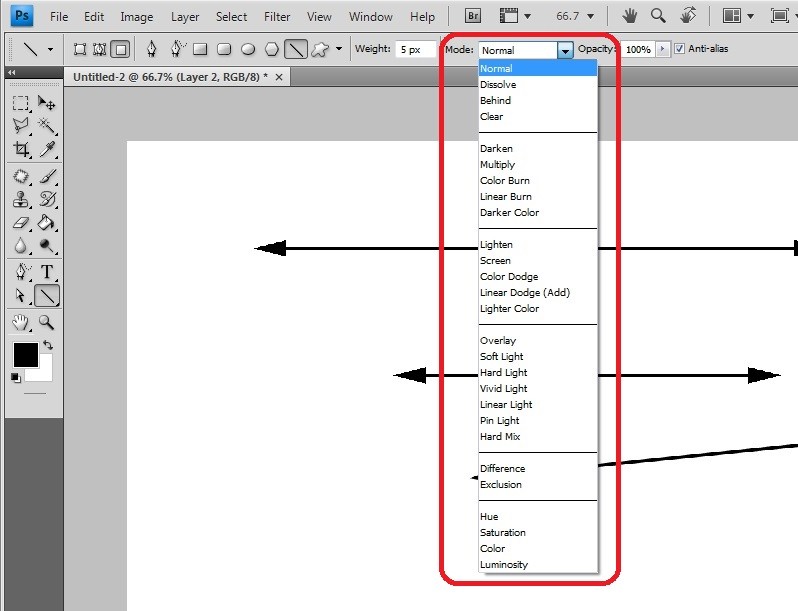Select the Paint Bucket tool
This screenshot has height=611, width=798.
pos(47,222)
